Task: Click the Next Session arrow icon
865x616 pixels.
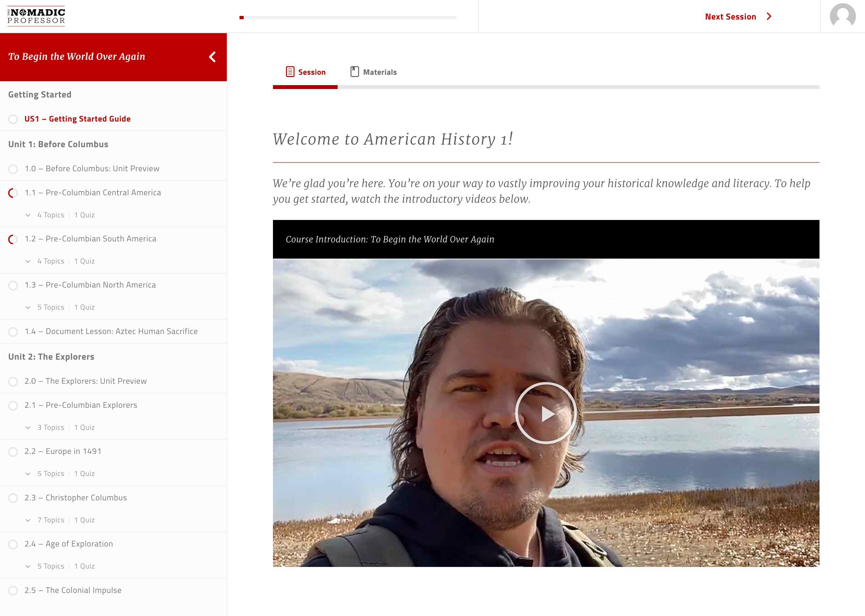Action: pos(769,16)
